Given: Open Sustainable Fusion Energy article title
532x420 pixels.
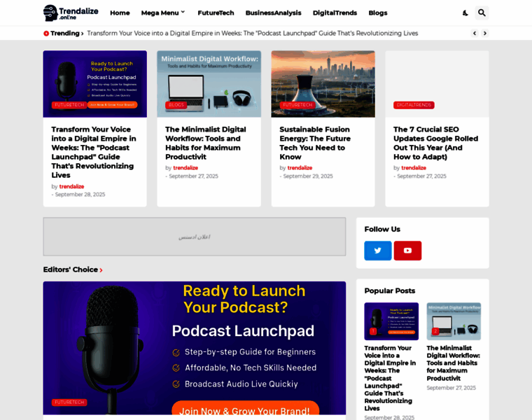Looking at the screenshot, I should click(x=314, y=143).
